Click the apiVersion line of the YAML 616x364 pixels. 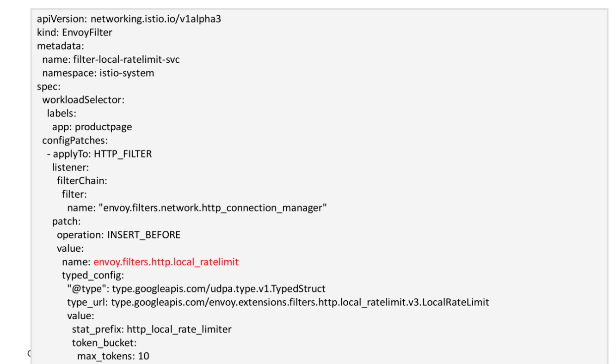pyautogui.click(x=132, y=19)
